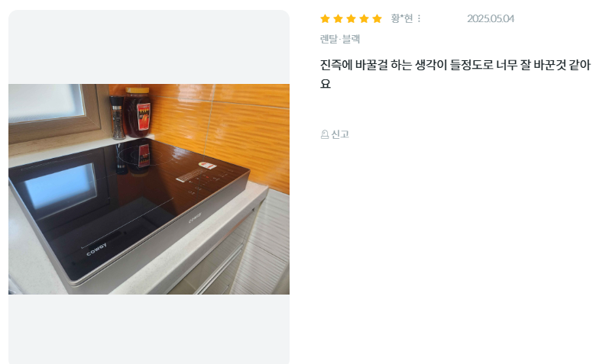
Task: Open the cooktop review photo
Action: point(149,189)
